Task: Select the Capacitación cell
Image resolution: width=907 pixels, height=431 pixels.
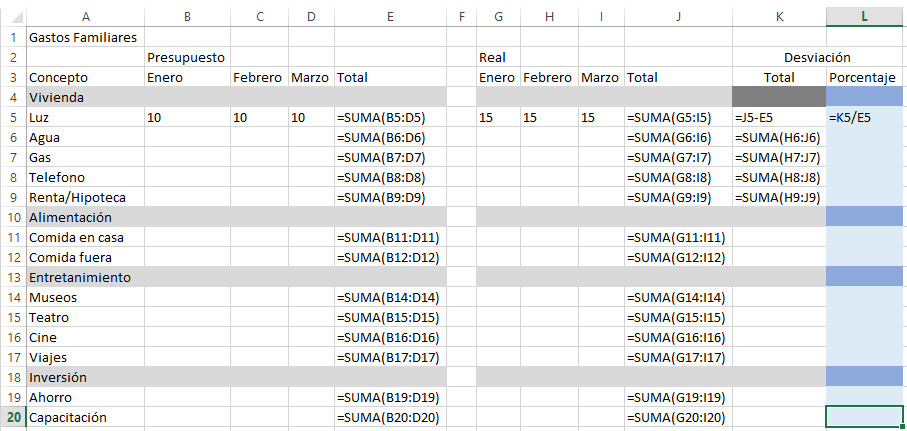Action: pos(86,417)
